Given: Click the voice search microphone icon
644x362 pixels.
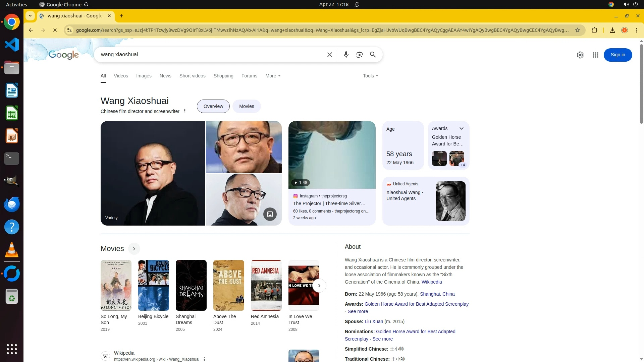Looking at the screenshot, I should 346,55.
